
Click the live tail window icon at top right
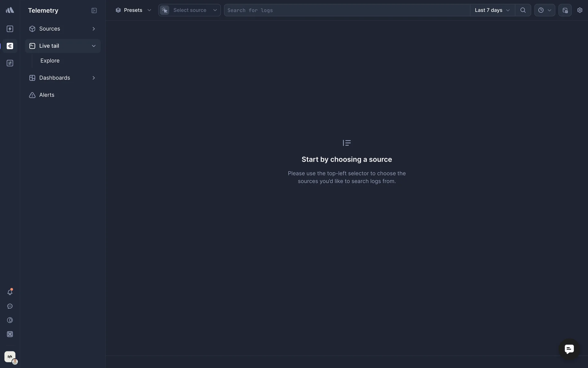click(565, 10)
